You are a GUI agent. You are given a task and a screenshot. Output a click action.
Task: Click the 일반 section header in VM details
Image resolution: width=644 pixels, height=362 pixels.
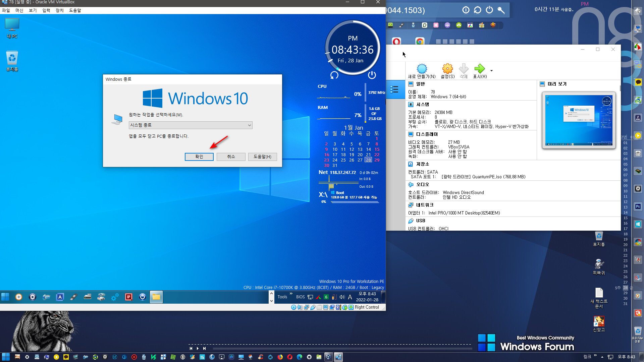[x=420, y=84]
